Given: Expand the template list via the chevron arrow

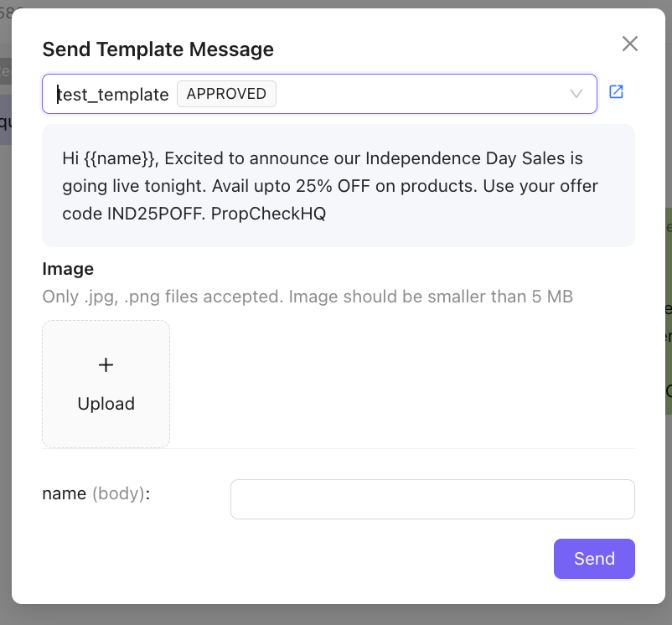Looking at the screenshot, I should pos(576,94).
